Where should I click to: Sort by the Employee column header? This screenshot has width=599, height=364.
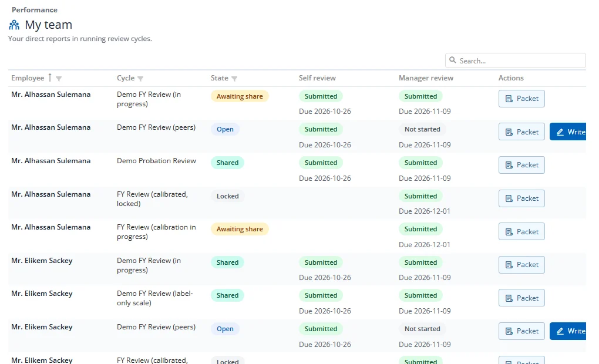click(28, 78)
